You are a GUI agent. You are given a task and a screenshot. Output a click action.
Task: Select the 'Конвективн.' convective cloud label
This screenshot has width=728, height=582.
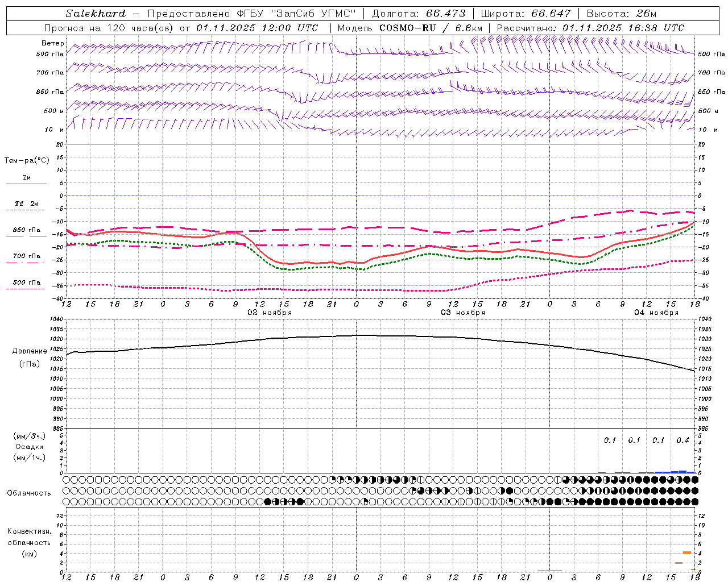pyautogui.click(x=29, y=531)
